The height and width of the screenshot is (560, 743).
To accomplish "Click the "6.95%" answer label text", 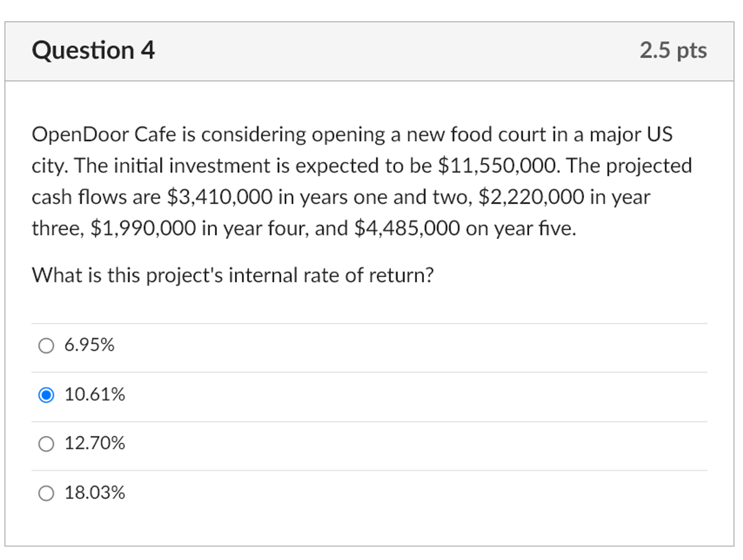I will 89,346.
